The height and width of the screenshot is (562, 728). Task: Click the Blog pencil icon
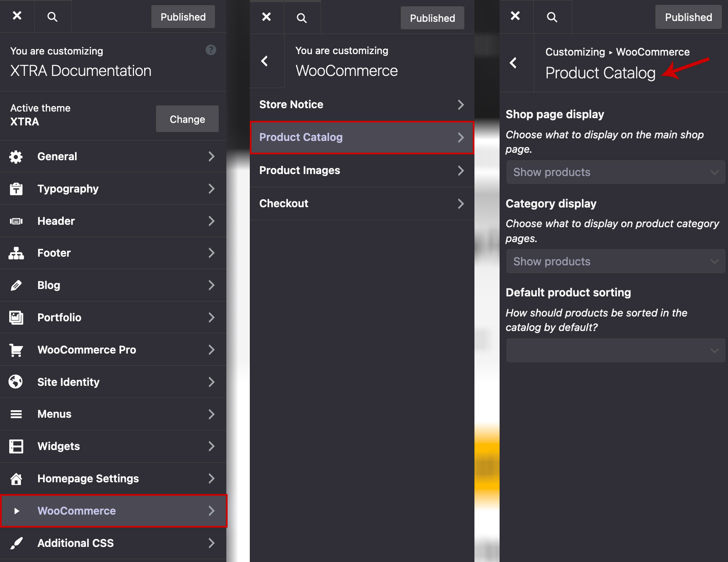point(16,286)
